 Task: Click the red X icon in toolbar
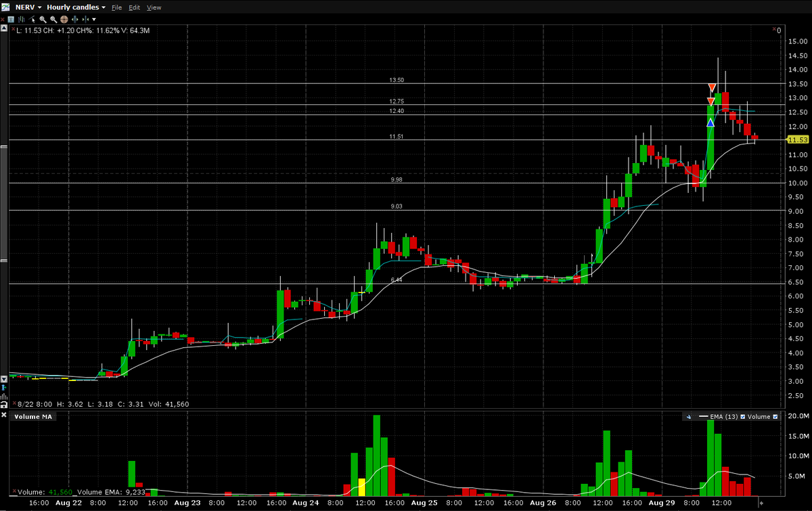pyautogui.click(x=3, y=20)
